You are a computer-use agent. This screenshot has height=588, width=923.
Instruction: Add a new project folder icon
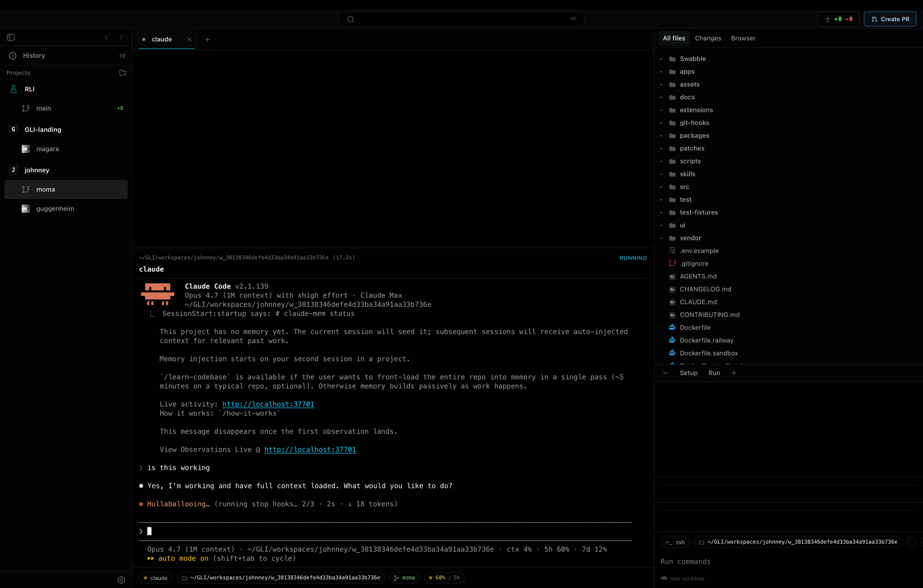123,73
